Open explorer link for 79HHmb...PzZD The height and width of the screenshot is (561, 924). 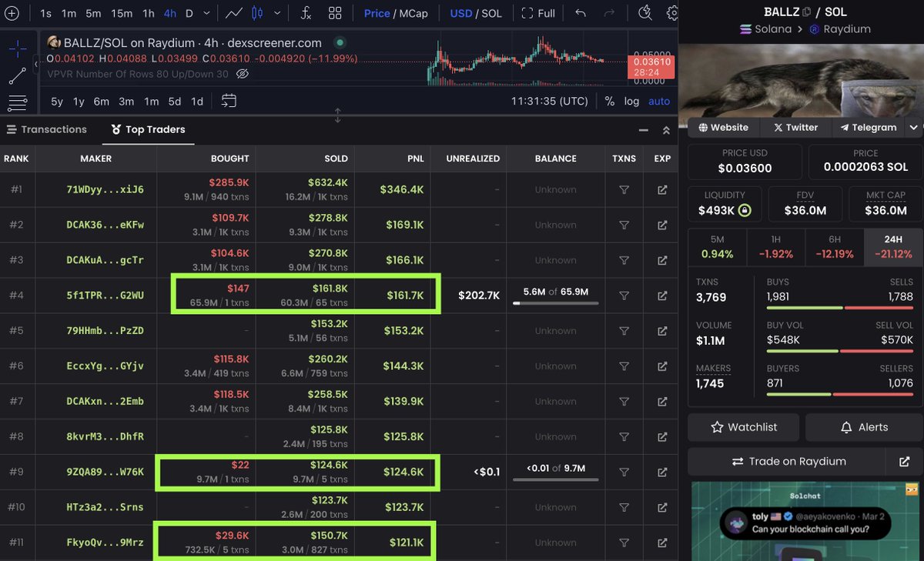662,331
